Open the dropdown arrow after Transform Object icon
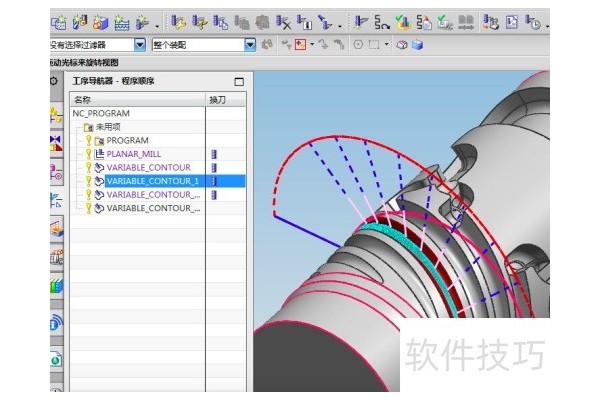600x400 pixels. 340,26
